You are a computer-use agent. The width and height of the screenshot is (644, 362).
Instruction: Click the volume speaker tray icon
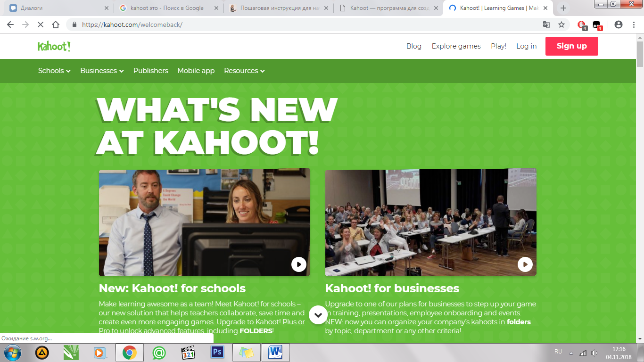tap(594, 353)
